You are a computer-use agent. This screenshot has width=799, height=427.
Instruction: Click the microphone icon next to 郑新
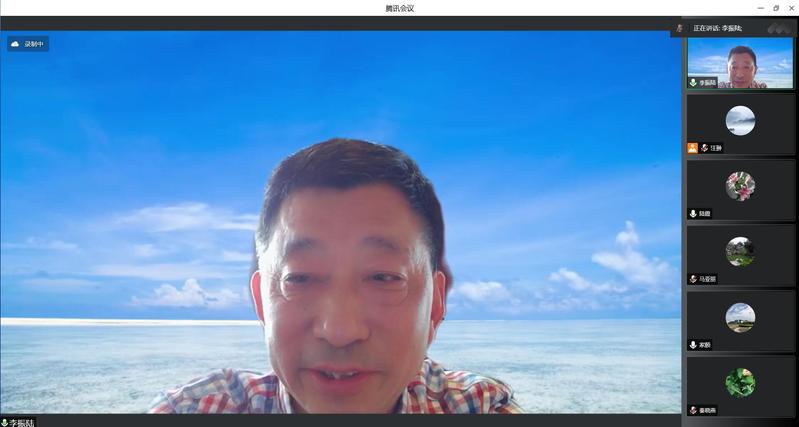tap(693, 345)
